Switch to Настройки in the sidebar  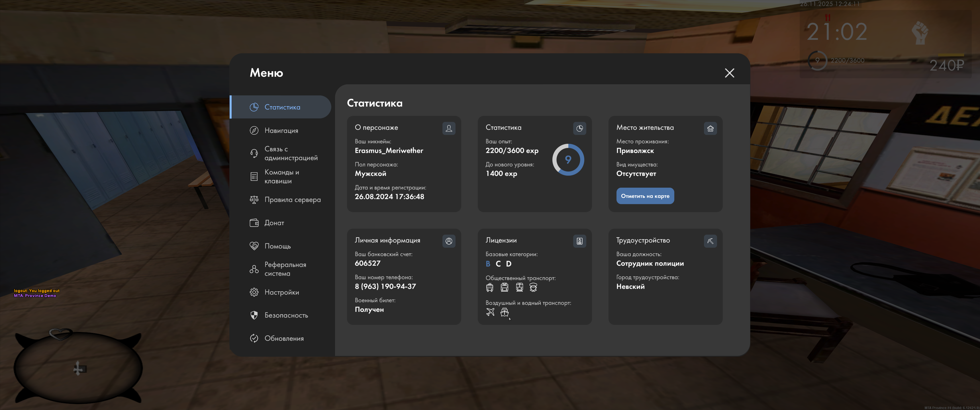pos(281,292)
